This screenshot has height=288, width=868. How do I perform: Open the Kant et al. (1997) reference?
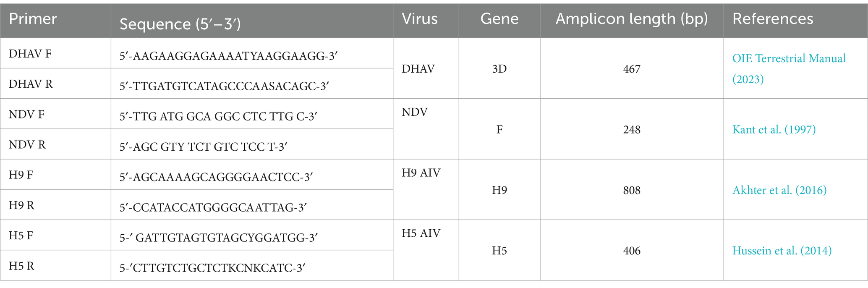pyautogui.click(x=774, y=129)
